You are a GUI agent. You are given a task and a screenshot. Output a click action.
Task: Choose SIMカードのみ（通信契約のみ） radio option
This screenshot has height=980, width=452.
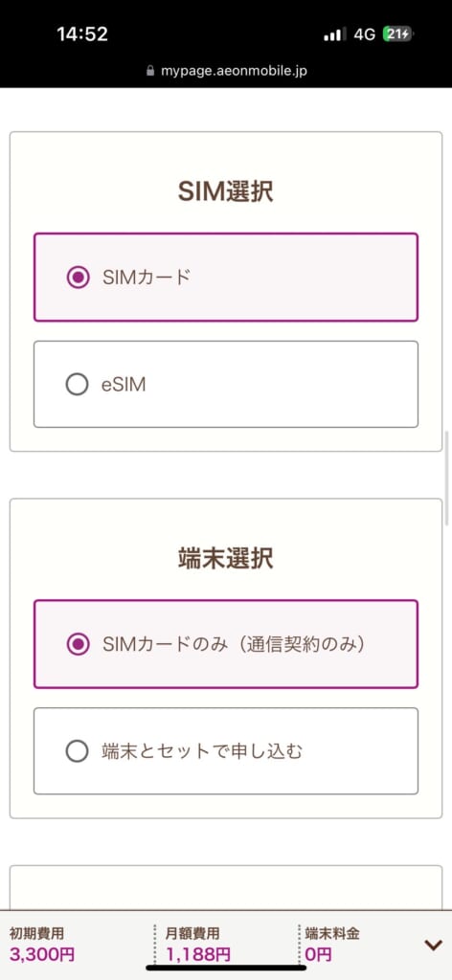pyautogui.click(x=78, y=644)
